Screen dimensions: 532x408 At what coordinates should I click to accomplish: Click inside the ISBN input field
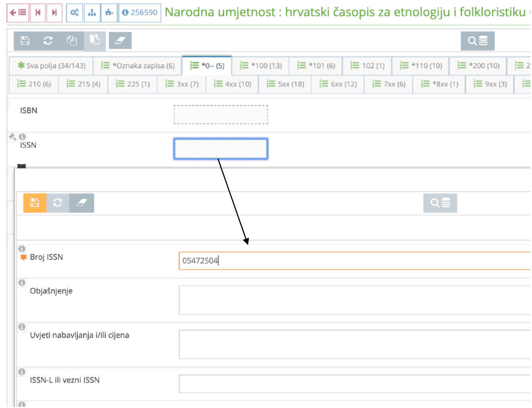tap(220, 115)
